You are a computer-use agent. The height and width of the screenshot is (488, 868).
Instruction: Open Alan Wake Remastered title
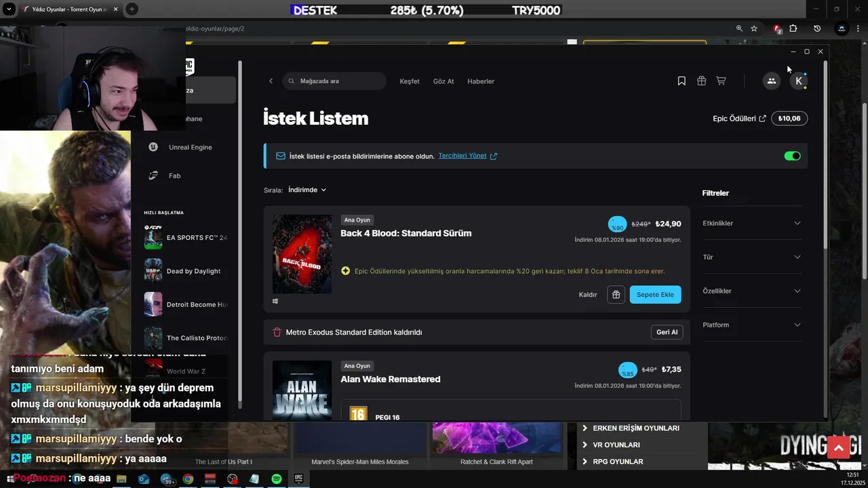391,379
